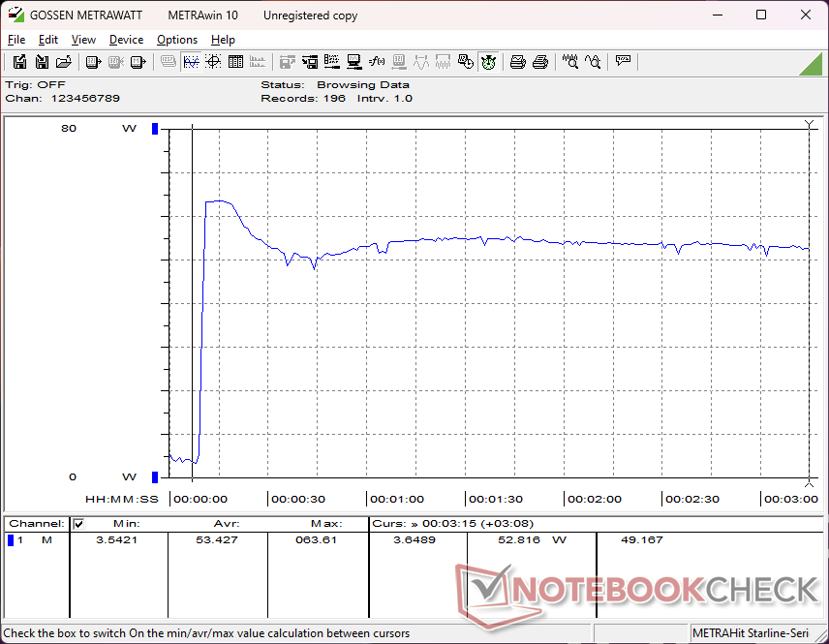Image resolution: width=829 pixels, height=644 pixels.
Task: Click the speech-bubble comment icon
Action: point(623,62)
